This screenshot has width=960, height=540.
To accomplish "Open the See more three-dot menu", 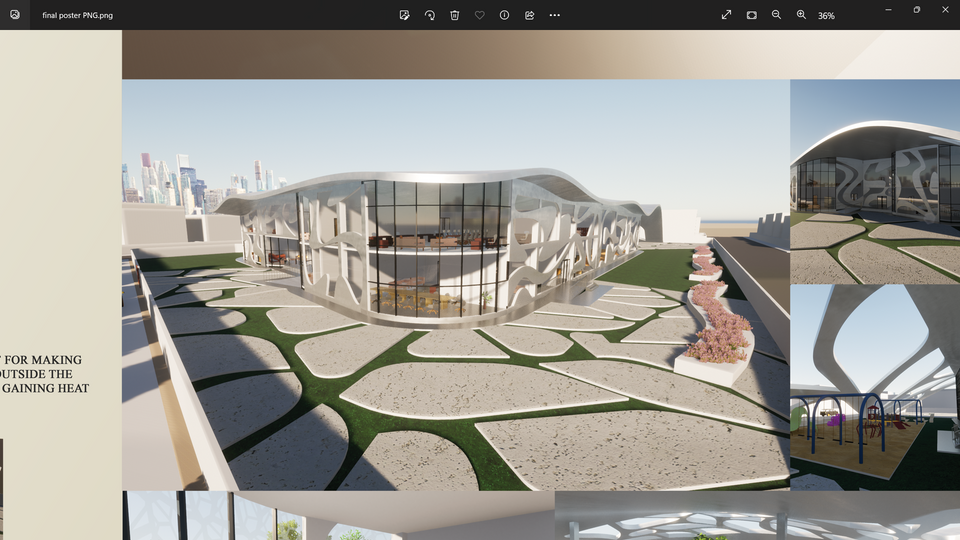I will (555, 15).
